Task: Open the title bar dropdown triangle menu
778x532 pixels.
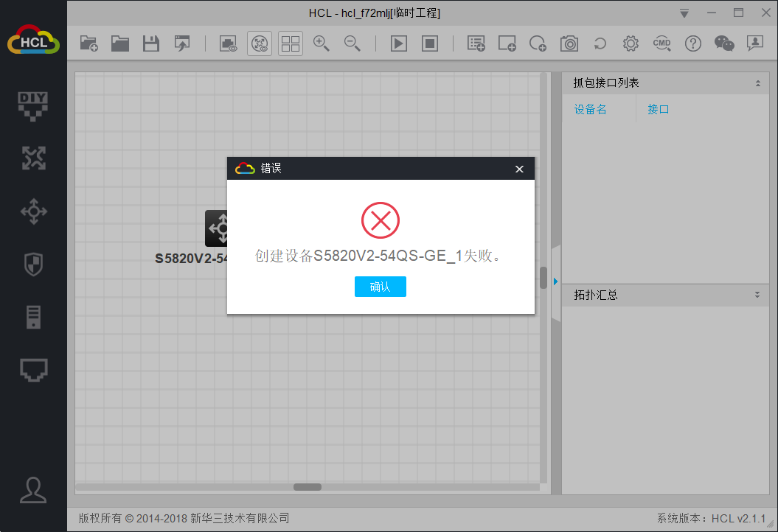Action: point(684,13)
